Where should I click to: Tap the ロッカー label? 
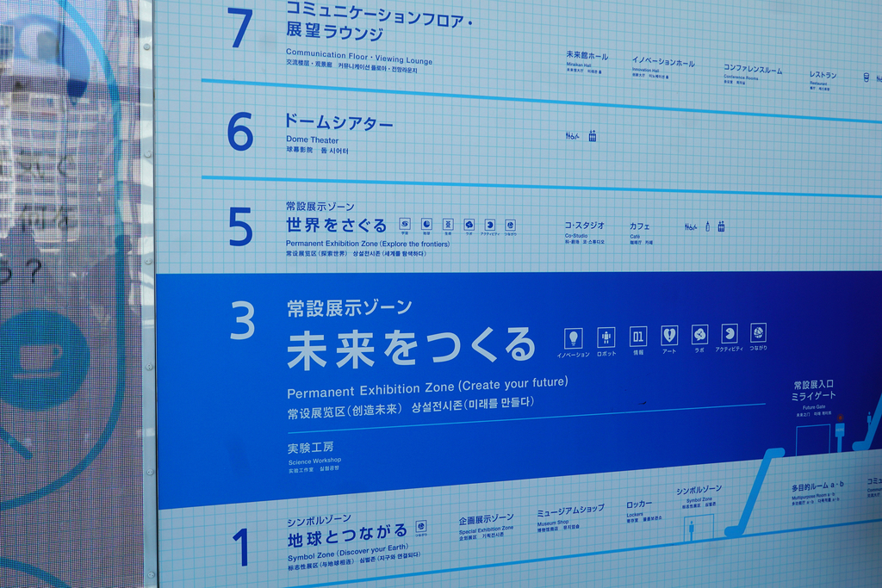click(x=639, y=504)
